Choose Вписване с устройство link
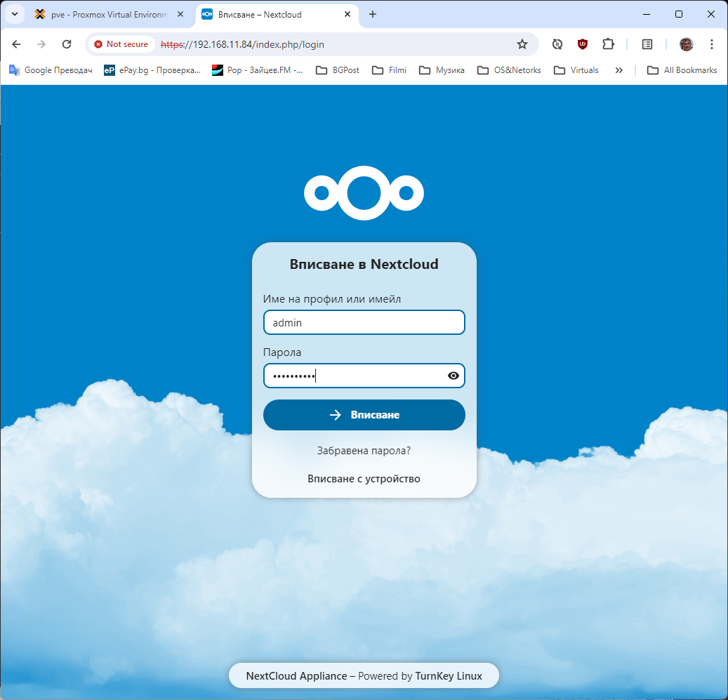The height and width of the screenshot is (700, 728). click(x=364, y=479)
